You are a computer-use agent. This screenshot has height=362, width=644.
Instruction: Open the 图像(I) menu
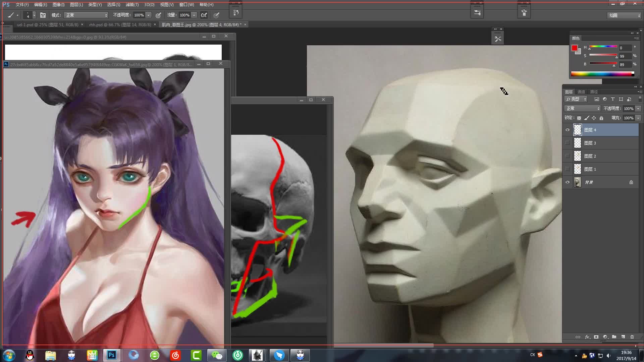[x=59, y=5]
